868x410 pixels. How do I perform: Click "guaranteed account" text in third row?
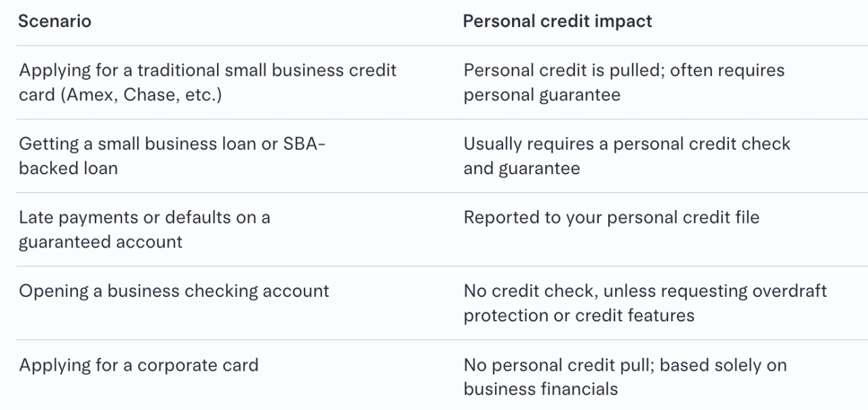100,242
